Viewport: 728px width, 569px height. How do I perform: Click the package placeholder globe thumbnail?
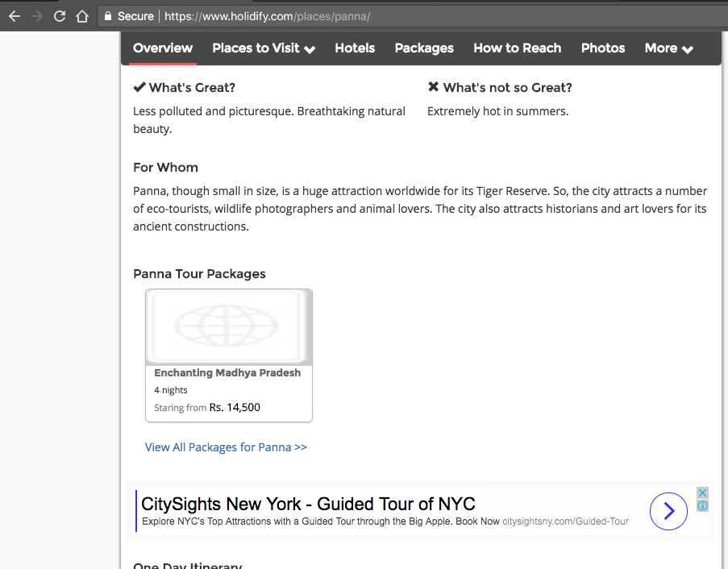click(x=229, y=326)
